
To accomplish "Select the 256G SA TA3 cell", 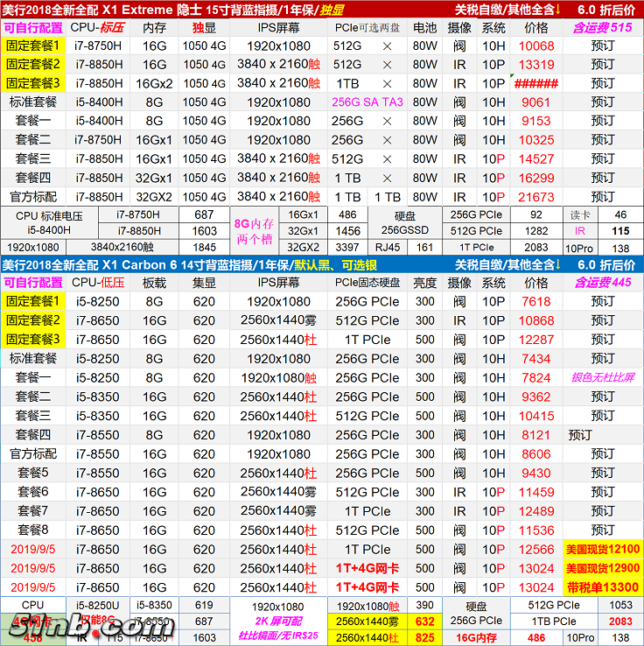I will (x=367, y=102).
